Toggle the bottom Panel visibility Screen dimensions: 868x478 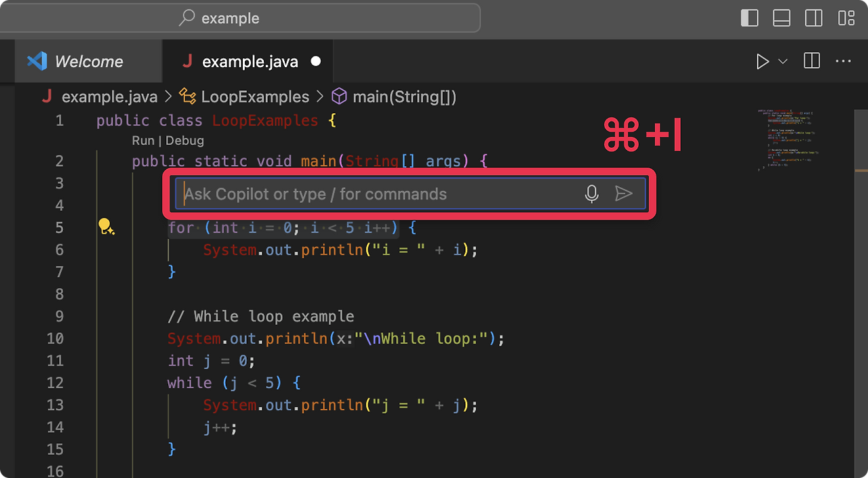781,18
